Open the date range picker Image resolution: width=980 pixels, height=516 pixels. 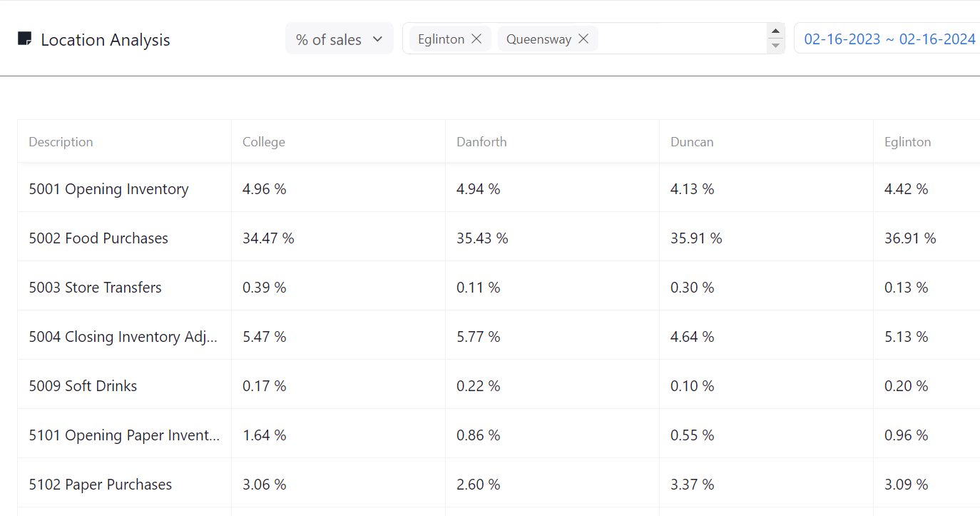click(889, 39)
